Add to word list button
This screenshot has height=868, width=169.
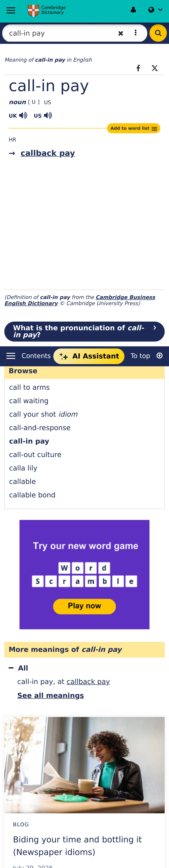coord(134,128)
